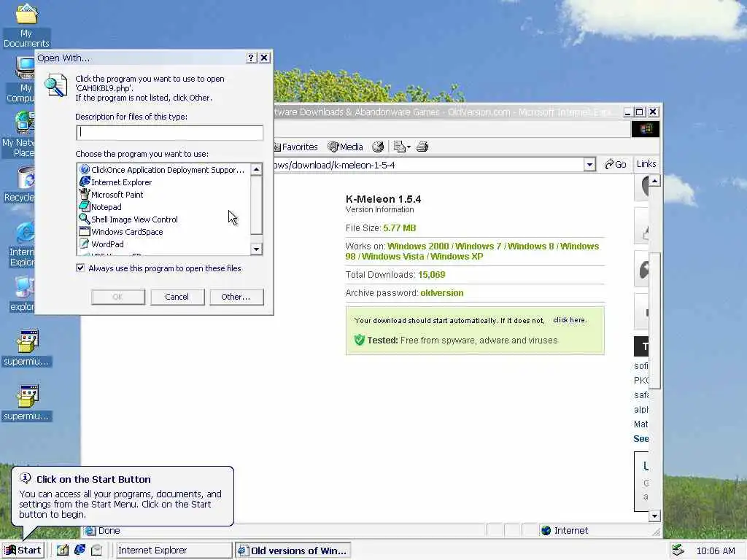Click the Windows 8 link

pos(531,246)
